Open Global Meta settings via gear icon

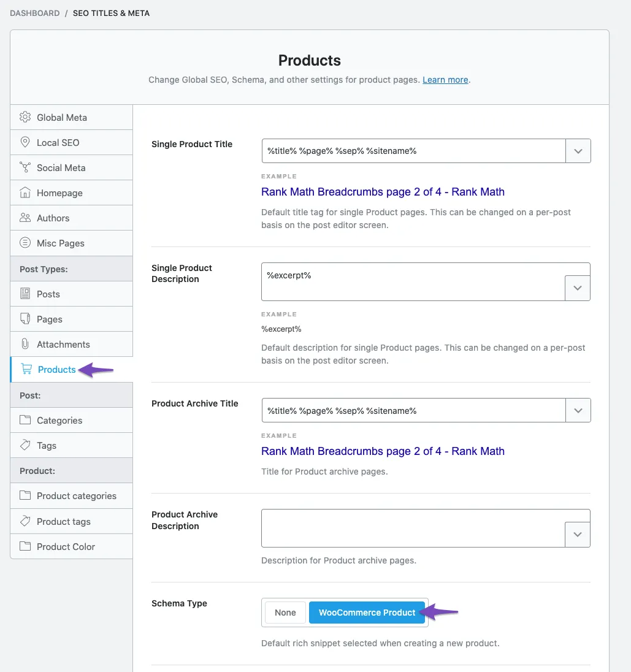pyautogui.click(x=25, y=117)
